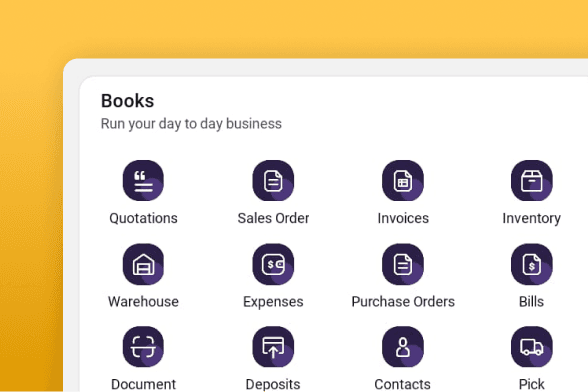Screen dimensions: 588x392
Task: Click the Deposits upload icon
Action: [273, 347]
